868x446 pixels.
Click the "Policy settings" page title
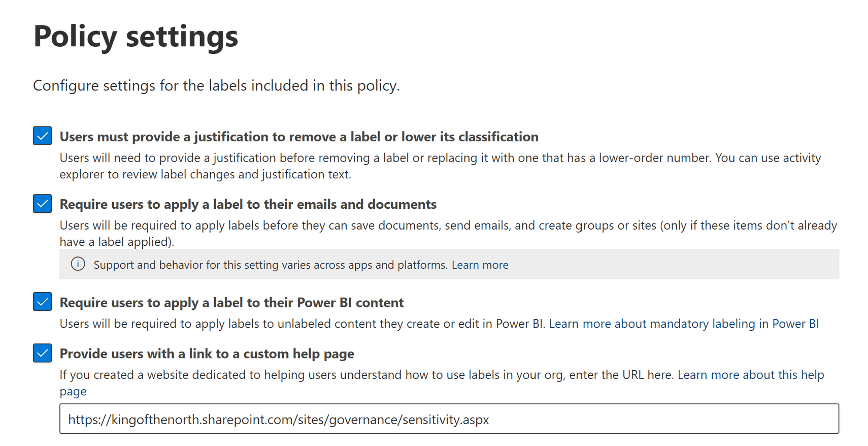[135, 36]
